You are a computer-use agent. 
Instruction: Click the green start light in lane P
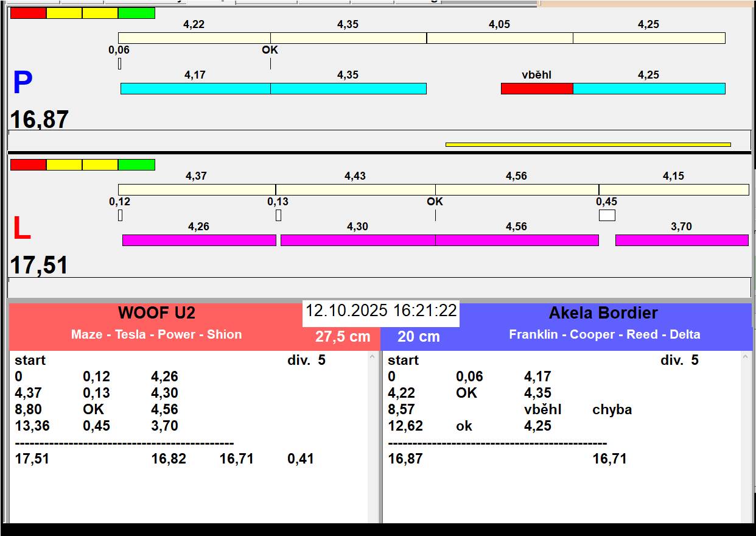pyautogui.click(x=136, y=13)
